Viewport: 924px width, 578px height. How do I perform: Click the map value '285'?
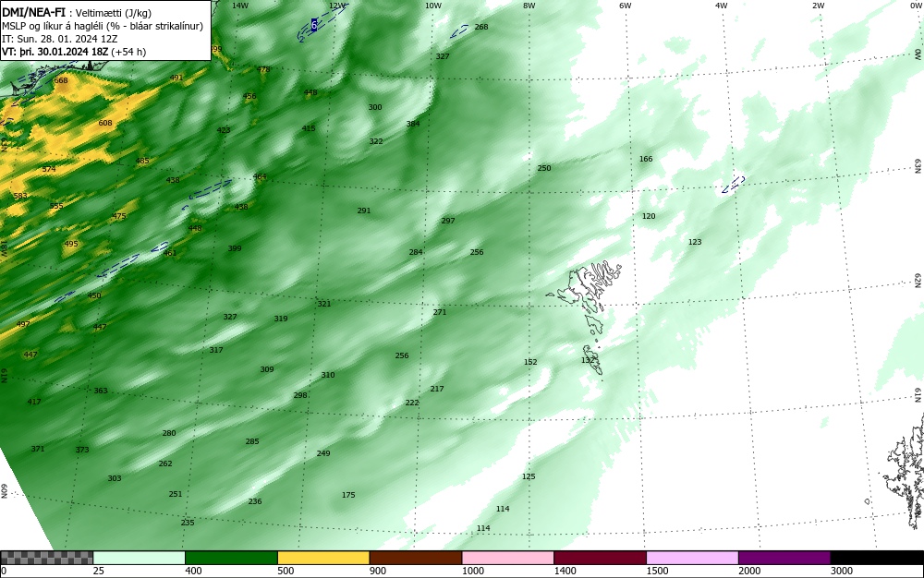pos(252,441)
